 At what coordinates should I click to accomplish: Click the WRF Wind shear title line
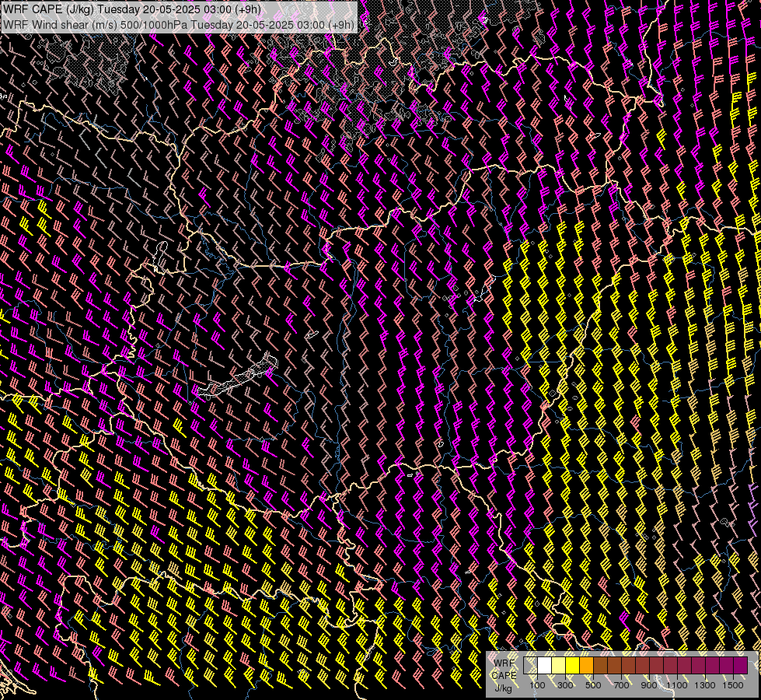[x=179, y=25]
